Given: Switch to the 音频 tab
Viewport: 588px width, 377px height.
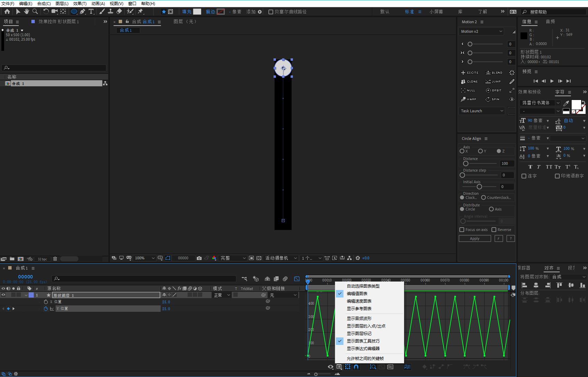Looking at the screenshot, I should tap(550, 21).
